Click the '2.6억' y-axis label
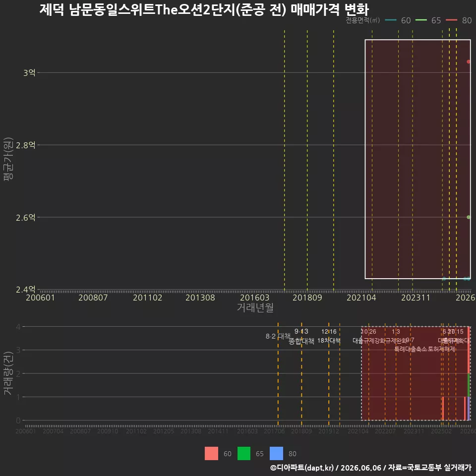The height and width of the screenshot is (476, 476). pyautogui.click(x=25, y=217)
